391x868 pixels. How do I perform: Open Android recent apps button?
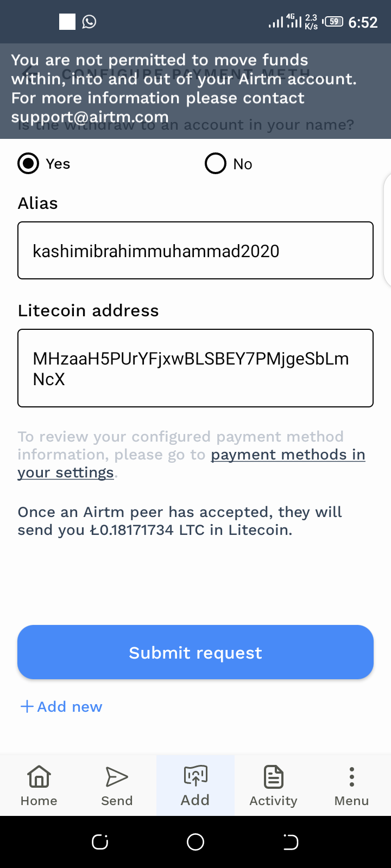coord(100,841)
